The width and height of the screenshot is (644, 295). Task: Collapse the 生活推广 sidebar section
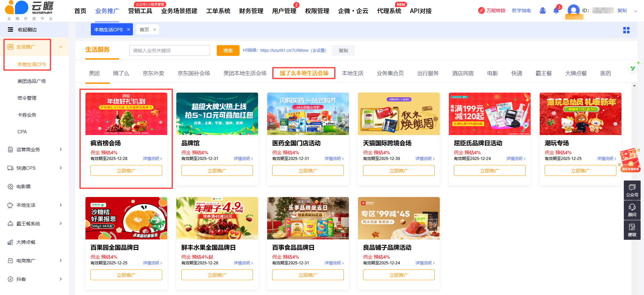[x=61, y=47]
